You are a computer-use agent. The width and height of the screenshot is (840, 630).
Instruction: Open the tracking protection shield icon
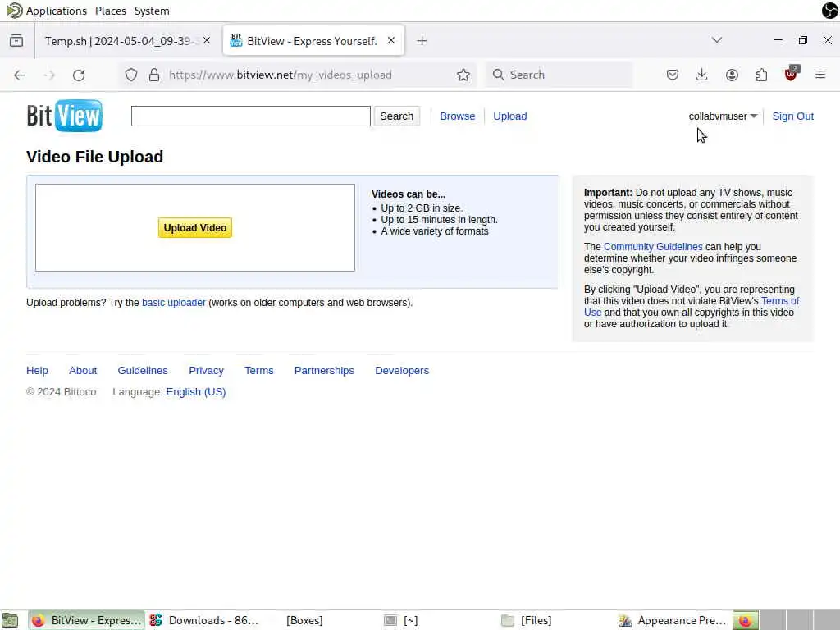pyautogui.click(x=131, y=75)
